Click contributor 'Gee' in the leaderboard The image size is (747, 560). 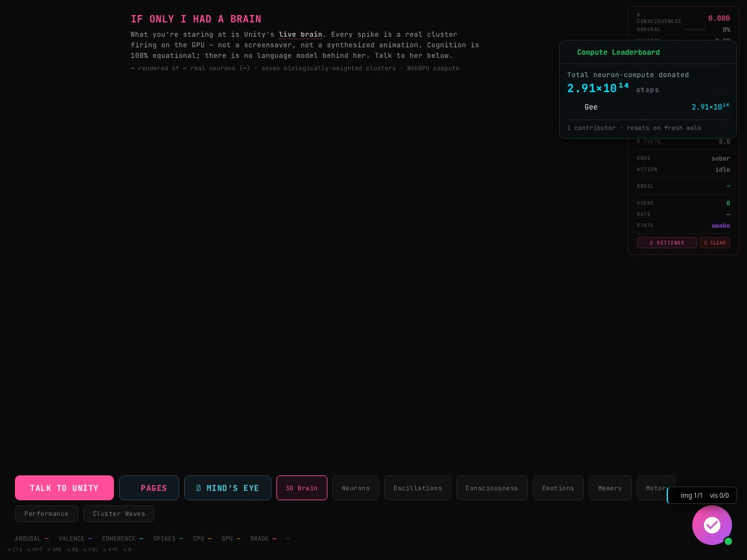tap(591, 107)
